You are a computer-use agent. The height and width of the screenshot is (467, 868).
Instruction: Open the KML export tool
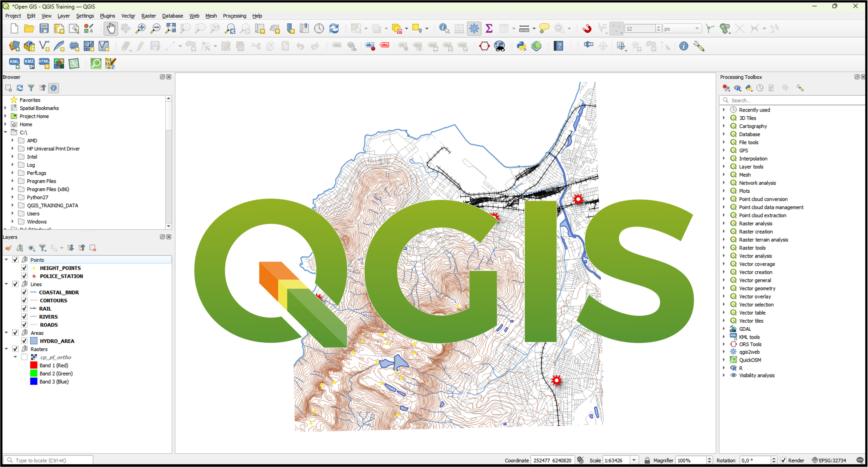[x=14, y=63]
